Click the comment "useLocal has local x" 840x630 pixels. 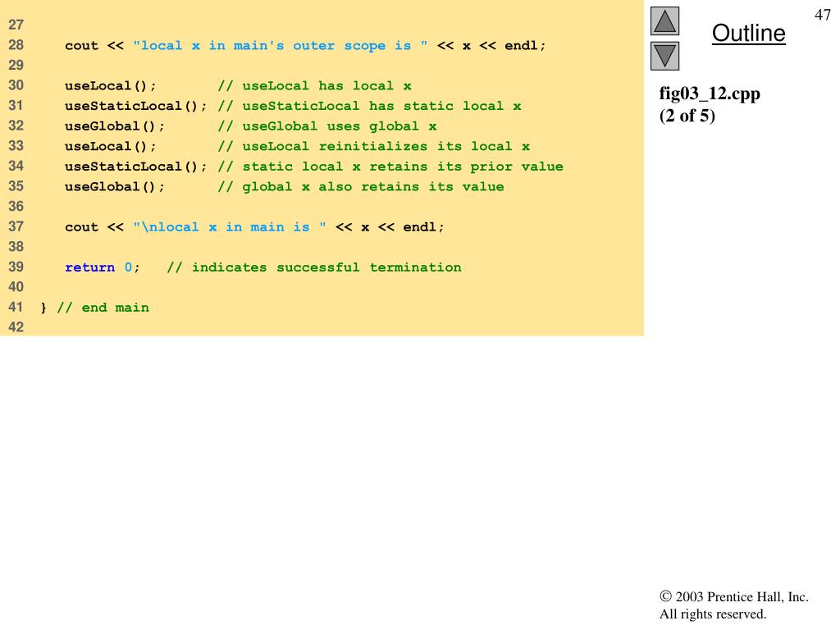314,85
